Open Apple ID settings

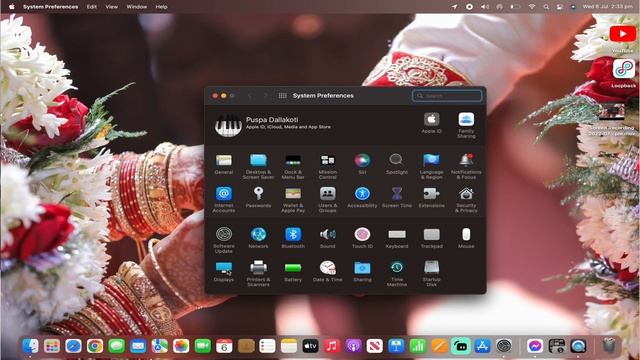431,123
